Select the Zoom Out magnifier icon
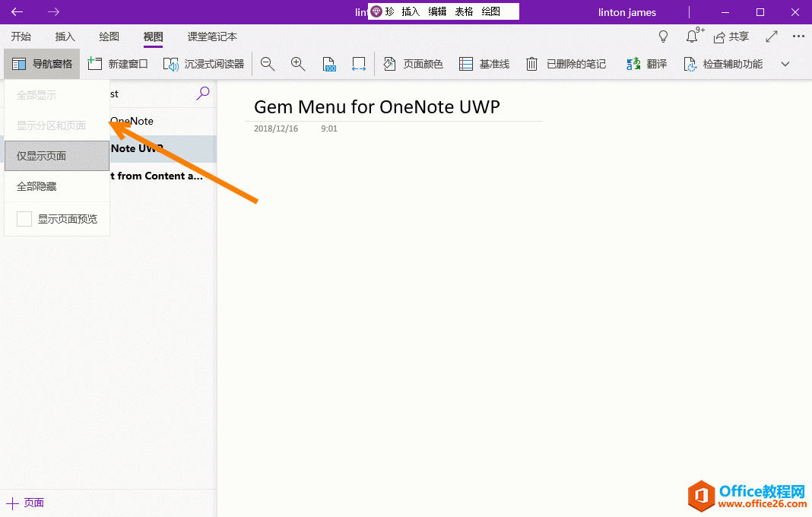 pyautogui.click(x=267, y=64)
